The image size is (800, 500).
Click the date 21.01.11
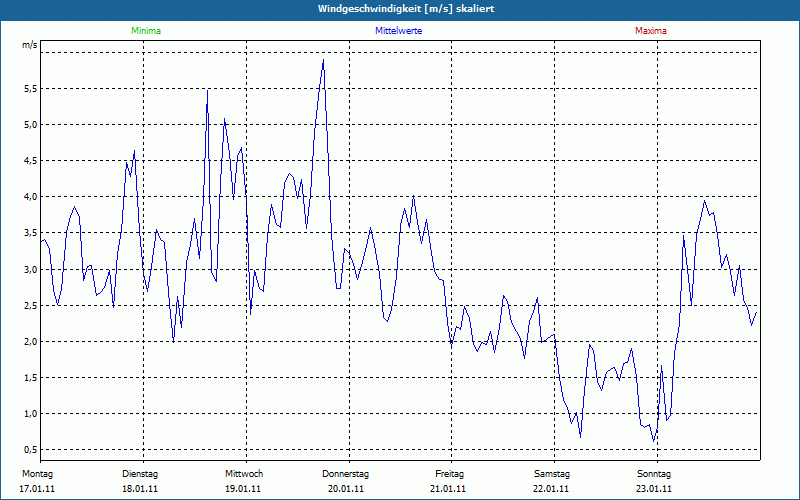point(448,489)
